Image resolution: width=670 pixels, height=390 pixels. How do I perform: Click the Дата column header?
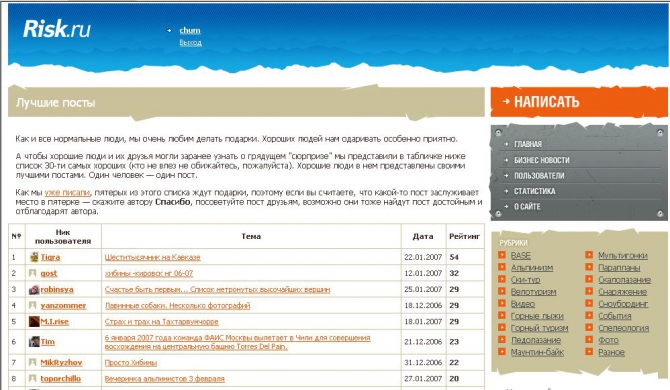423,236
